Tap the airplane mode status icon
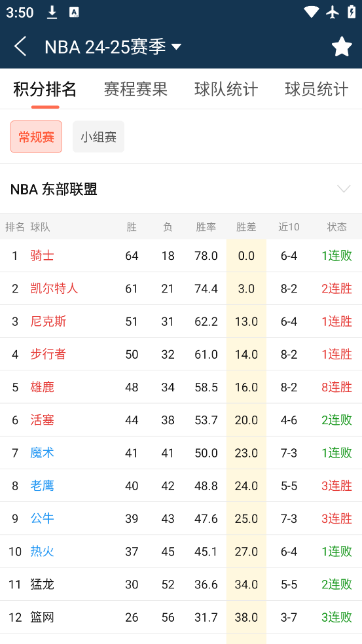The width and height of the screenshot is (362, 644). click(x=333, y=12)
